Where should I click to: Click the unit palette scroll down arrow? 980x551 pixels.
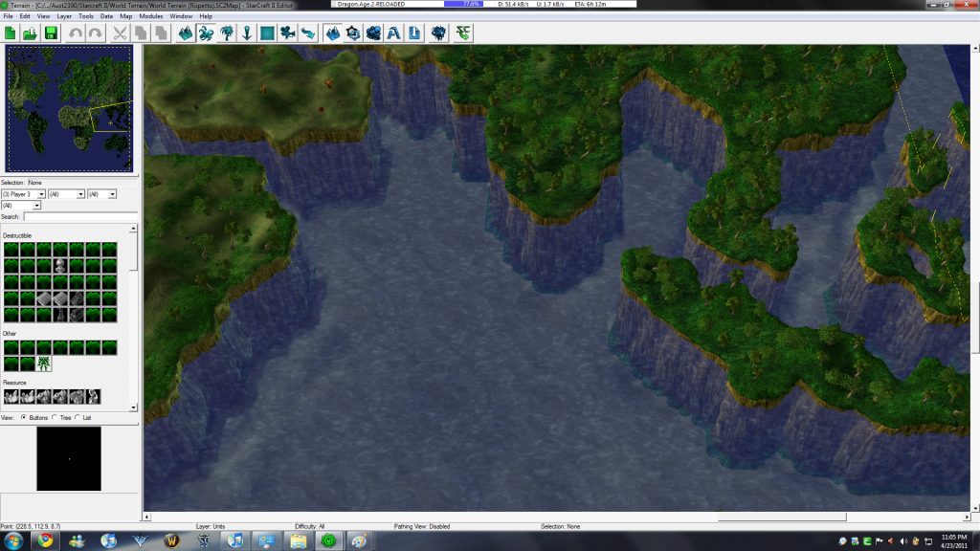click(x=133, y=408)
